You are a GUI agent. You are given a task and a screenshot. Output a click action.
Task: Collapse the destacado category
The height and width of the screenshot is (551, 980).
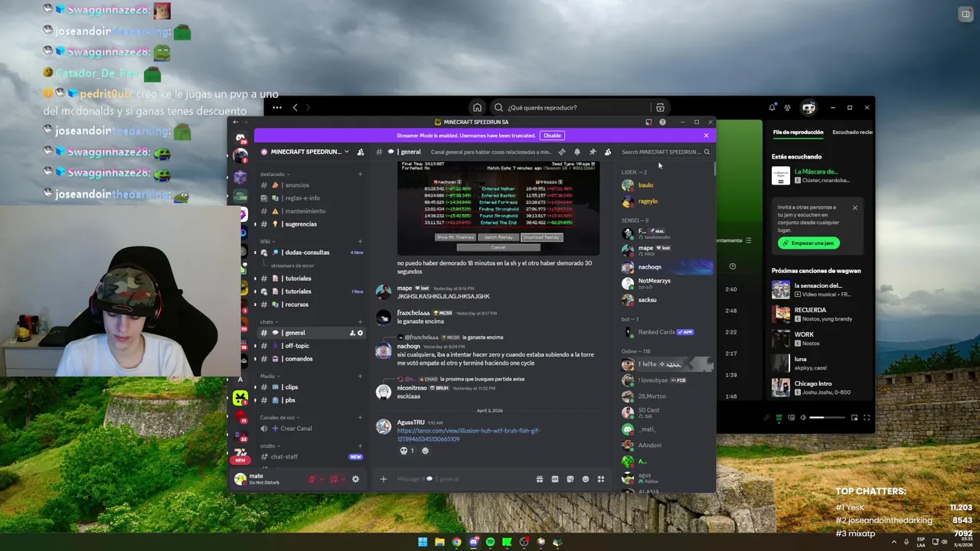click(275, 174)
